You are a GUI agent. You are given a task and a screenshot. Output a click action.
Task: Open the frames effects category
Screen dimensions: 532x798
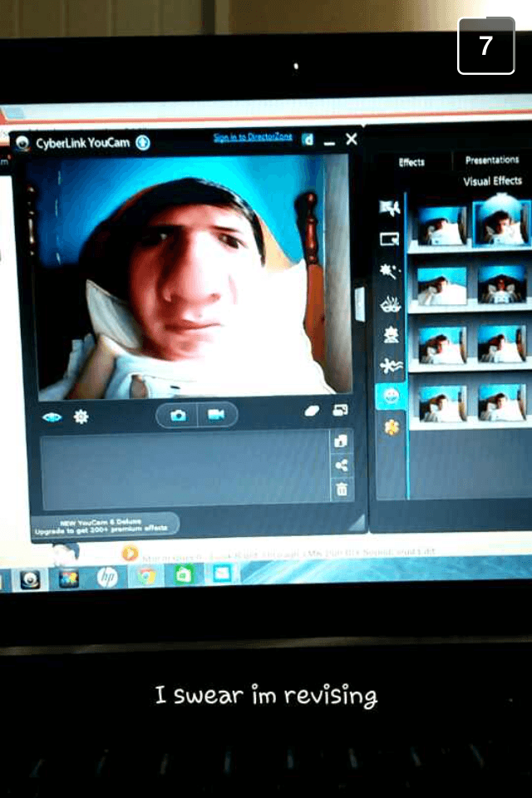click(x=388, y=239)
